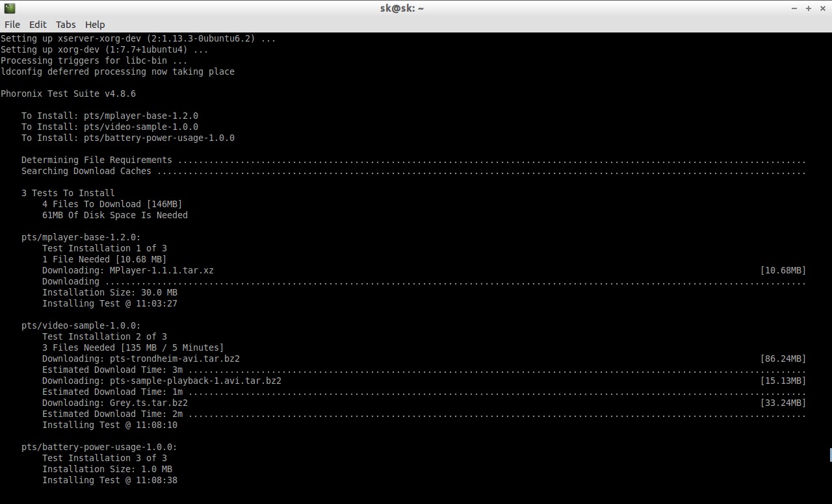The height and width of the screenshot is (504, 832).
Task: Click '61MB Of Disk Space Is Needed'
Action: tap(115, 215)
